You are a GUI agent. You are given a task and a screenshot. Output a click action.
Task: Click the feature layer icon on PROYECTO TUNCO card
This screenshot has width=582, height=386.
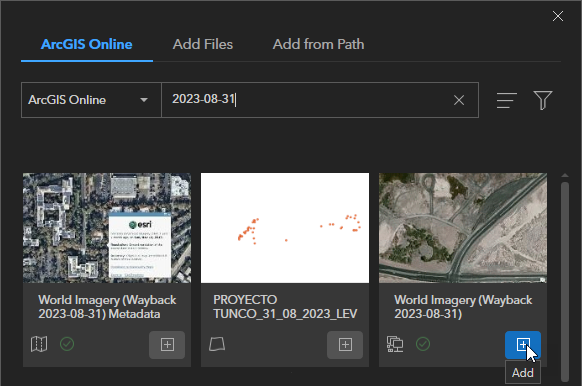point(217,344)
